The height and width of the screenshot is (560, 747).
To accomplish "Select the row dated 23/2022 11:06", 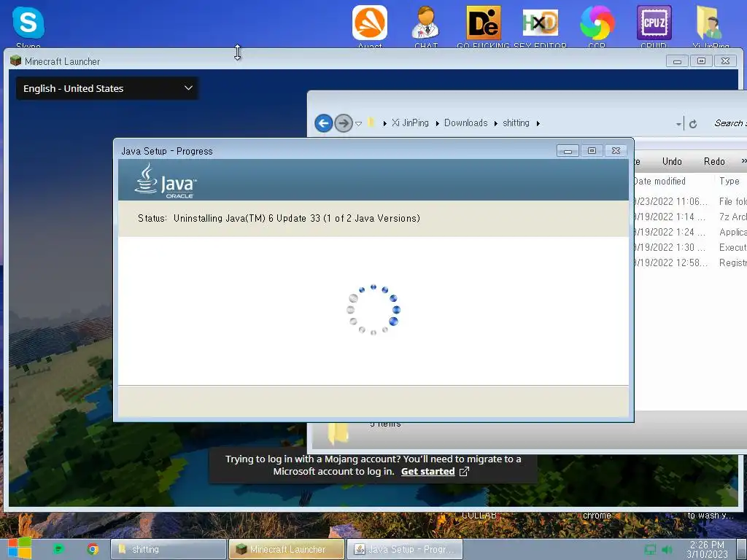I will pyautogui.click(x=690, y=201).
